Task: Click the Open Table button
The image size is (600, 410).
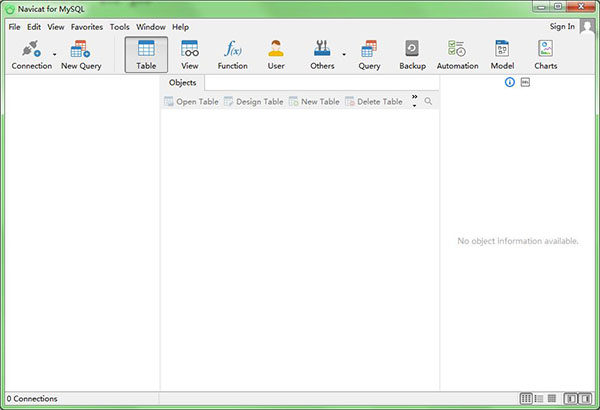Action: pos(191,101)
